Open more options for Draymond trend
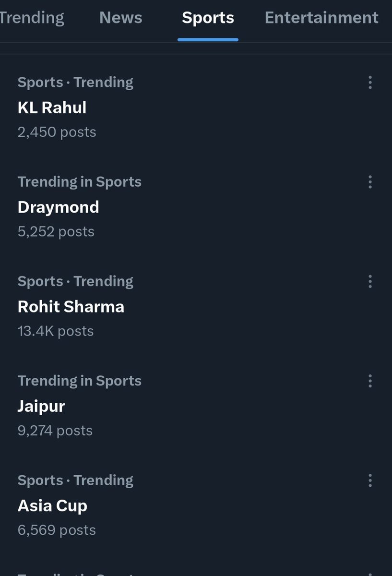Screen dimensions: 392x576 pyautogui.click(x=370, y=182)
